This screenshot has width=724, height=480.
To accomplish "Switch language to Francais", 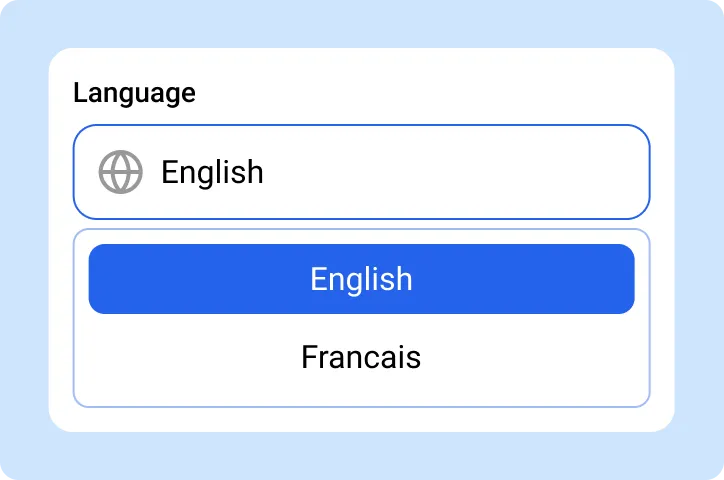I will [361, 357].
